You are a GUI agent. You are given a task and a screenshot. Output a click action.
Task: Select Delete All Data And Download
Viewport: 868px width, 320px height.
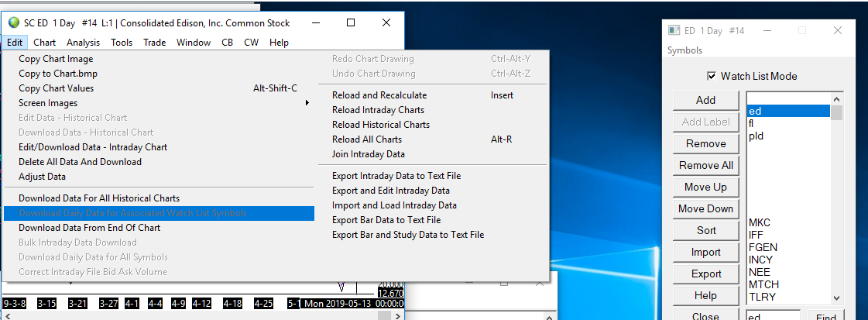point(159,162)
